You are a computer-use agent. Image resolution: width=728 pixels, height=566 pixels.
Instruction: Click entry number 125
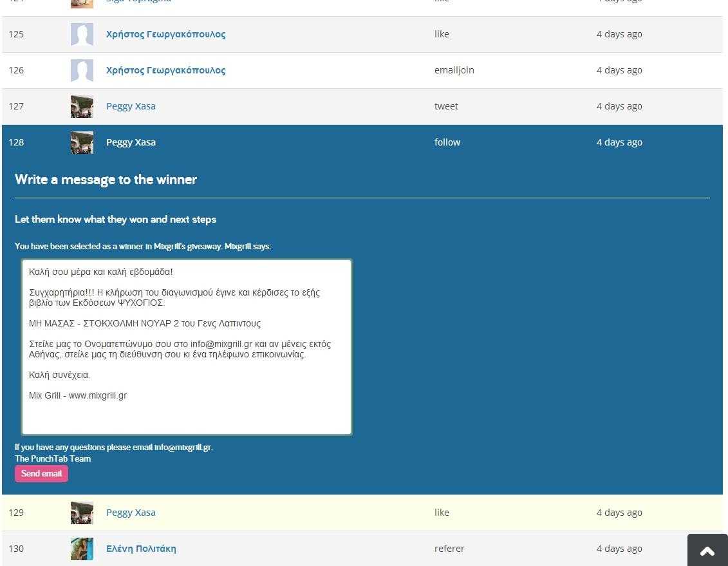(16, 34)
